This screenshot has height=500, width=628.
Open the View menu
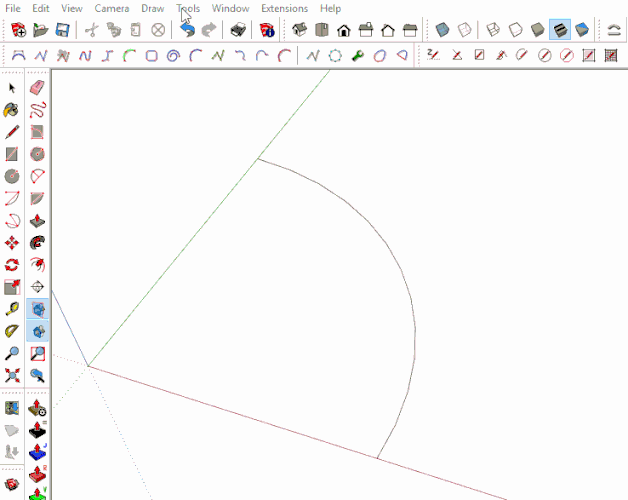point(72,8)
